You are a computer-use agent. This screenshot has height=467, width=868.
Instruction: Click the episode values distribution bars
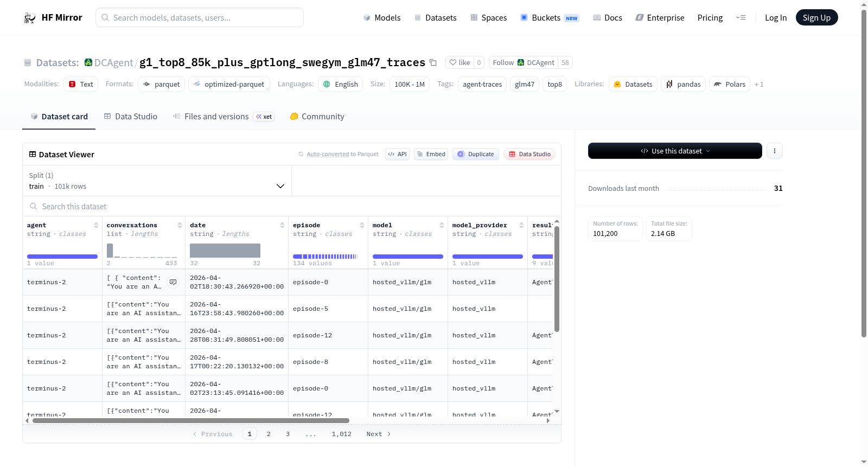point(325,256)
